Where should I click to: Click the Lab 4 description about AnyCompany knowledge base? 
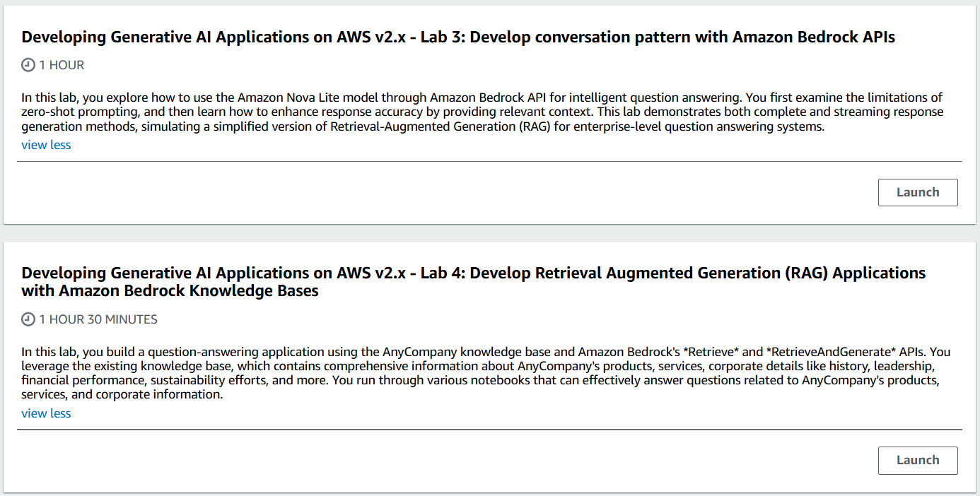pos(486,373)
